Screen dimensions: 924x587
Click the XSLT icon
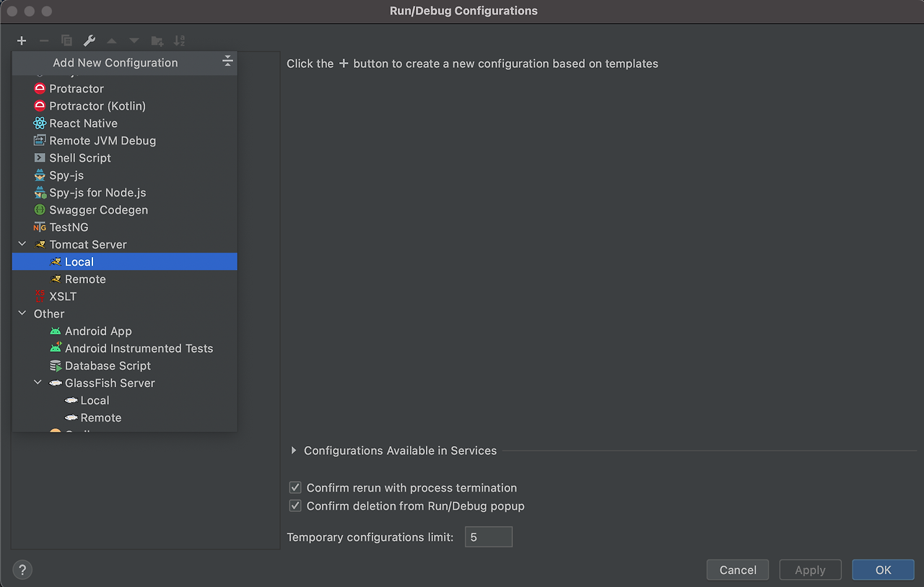tap(40, 297)
